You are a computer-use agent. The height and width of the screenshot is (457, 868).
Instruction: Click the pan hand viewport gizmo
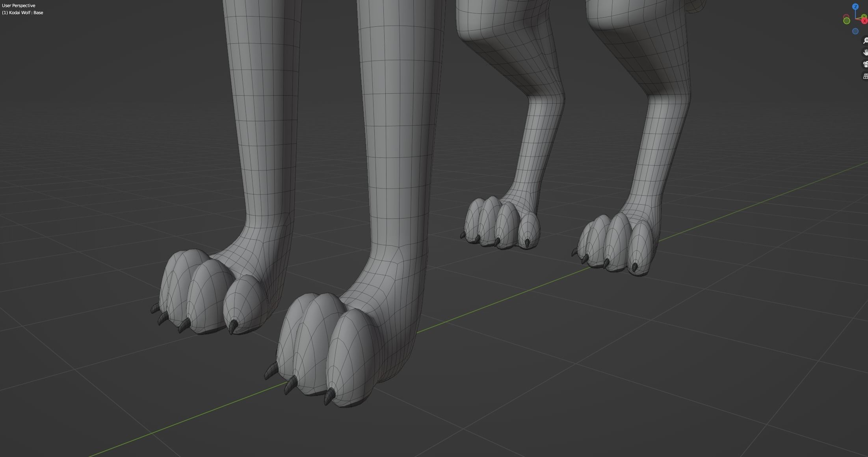866,52
